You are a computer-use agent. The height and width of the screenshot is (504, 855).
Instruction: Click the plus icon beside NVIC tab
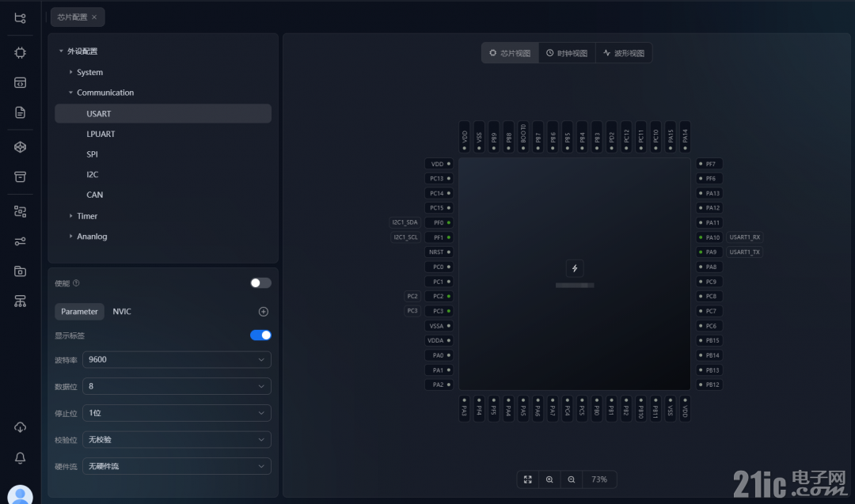264,312
